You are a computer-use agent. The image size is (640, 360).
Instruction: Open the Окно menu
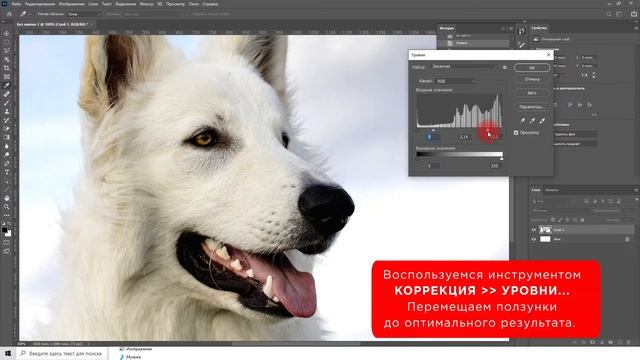193,4
